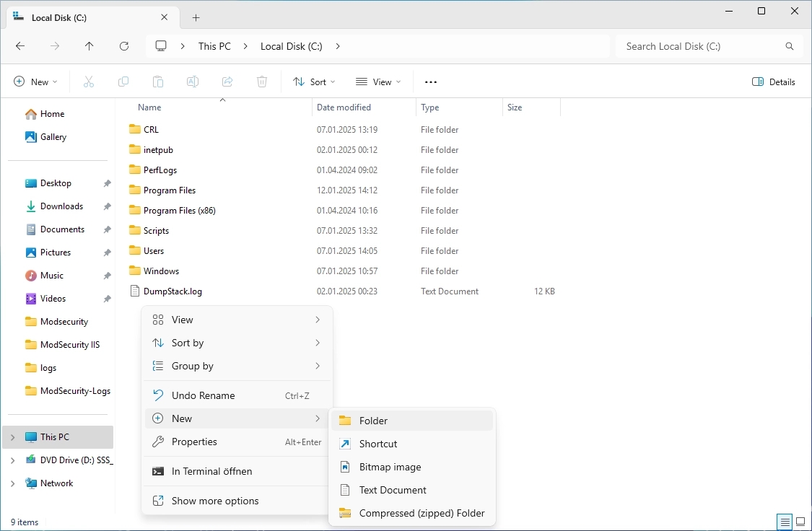Switch to details list view in status bar

pos(784,522)
